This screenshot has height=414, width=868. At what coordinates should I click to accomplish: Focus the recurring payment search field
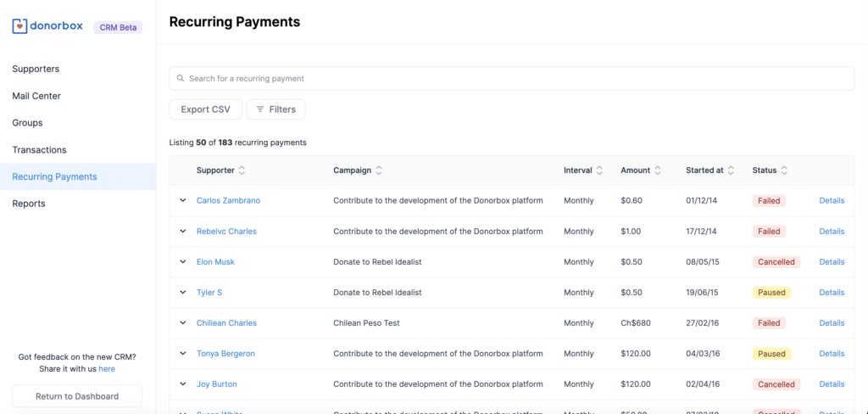509,79
